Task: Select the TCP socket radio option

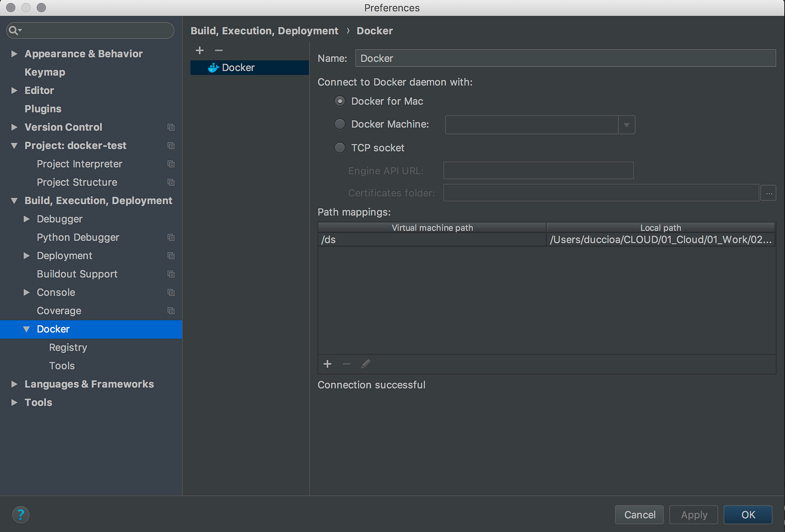Action: (x=340, y=148)
